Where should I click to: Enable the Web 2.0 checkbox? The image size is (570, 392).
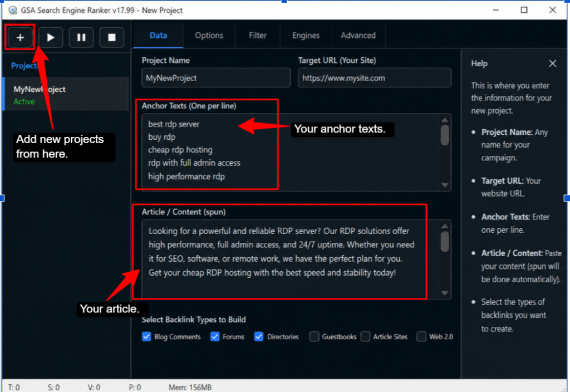click(x=421, y=336)
